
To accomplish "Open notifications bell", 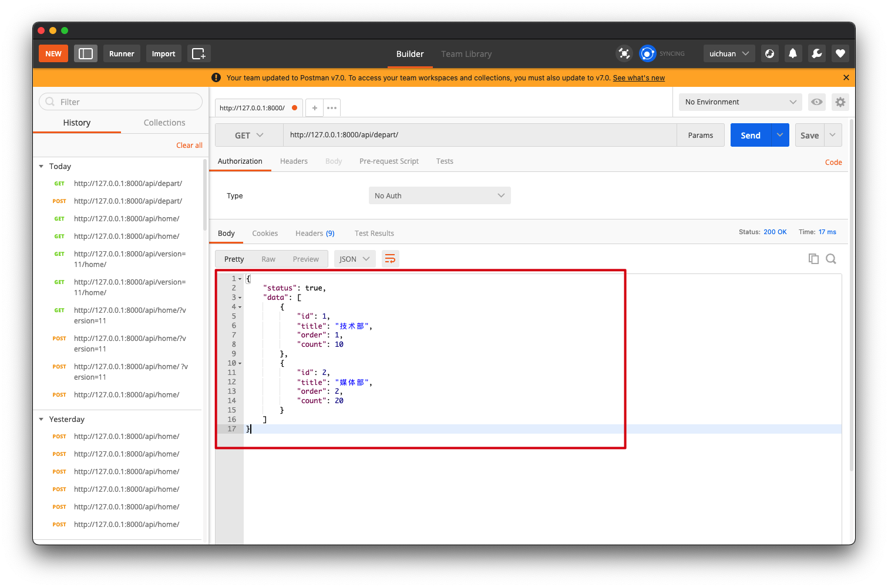I will 793,53.
